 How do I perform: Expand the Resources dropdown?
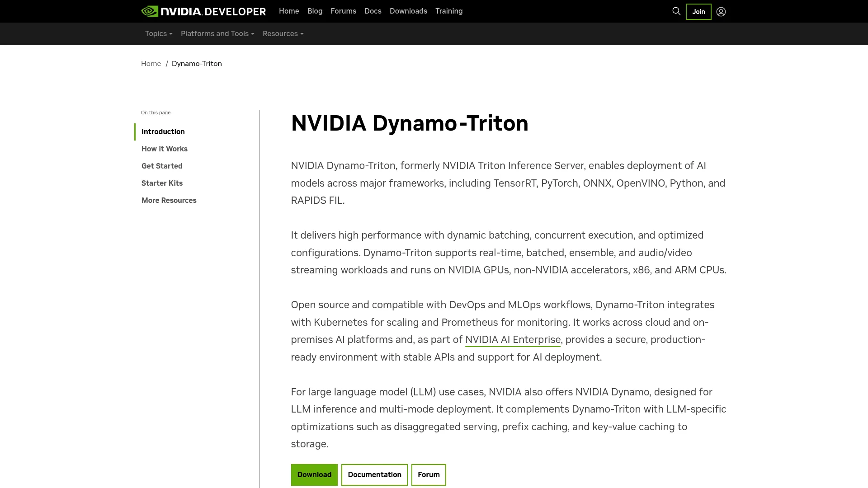click(x=283, y=34)
